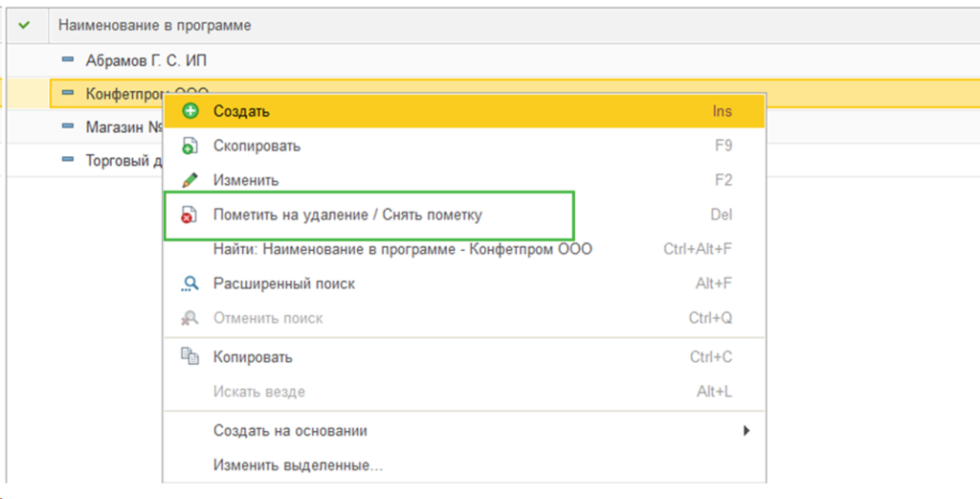980x499 pixels.
Task: Click the magnifier Advanced search icon
Action: [189, 284]
